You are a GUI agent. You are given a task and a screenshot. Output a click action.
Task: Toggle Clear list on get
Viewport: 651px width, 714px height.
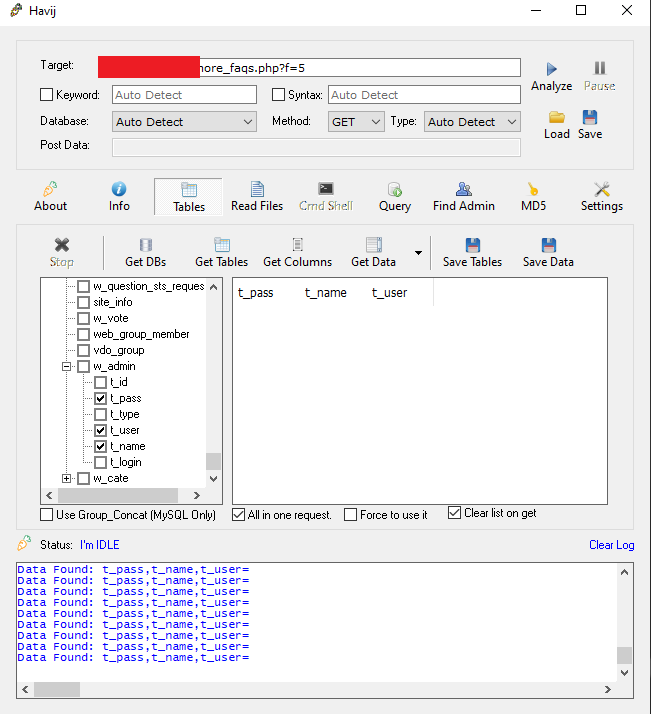[x=454, y=513]
